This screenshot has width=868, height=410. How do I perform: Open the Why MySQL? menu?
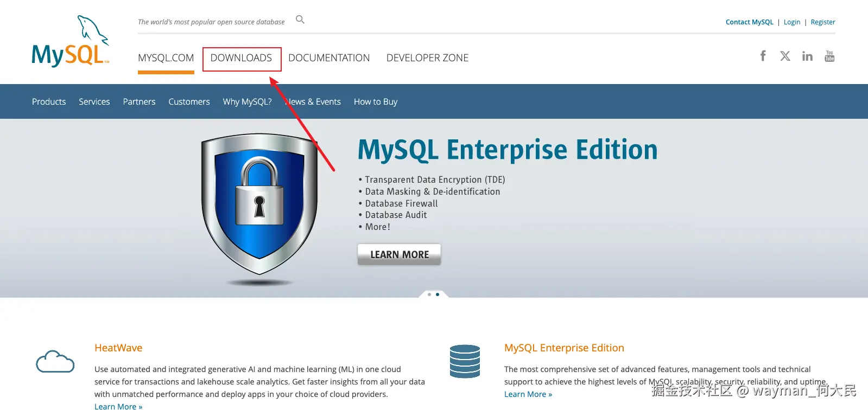pyautogui.click(x=247, y=101)
